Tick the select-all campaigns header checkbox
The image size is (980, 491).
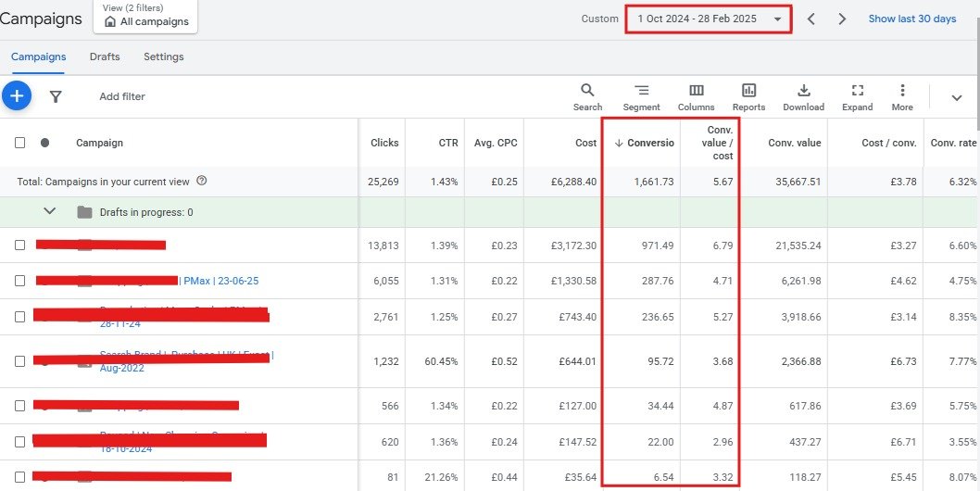[x=19, y=143]
